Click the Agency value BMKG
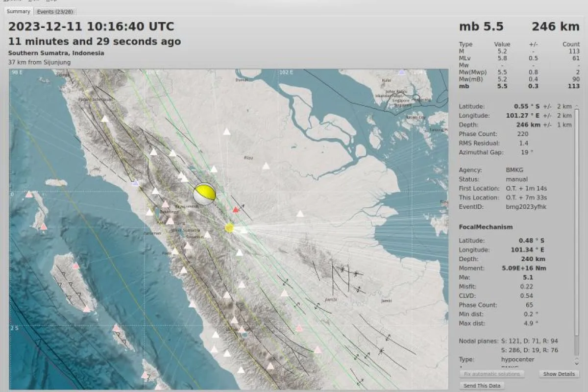 point(514,170)
